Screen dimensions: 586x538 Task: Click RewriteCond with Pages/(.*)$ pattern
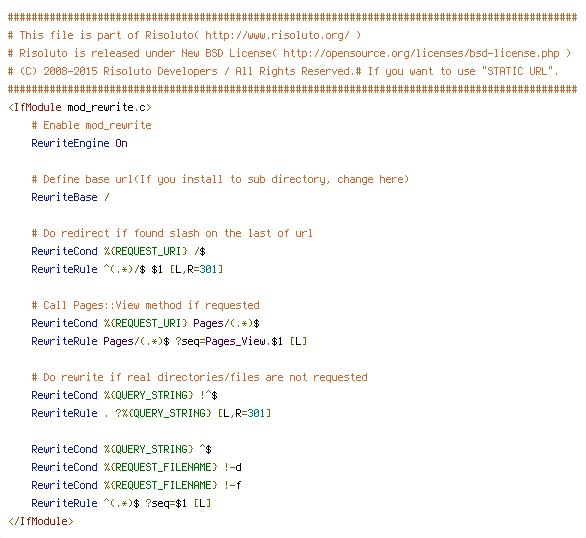point(145,323)
